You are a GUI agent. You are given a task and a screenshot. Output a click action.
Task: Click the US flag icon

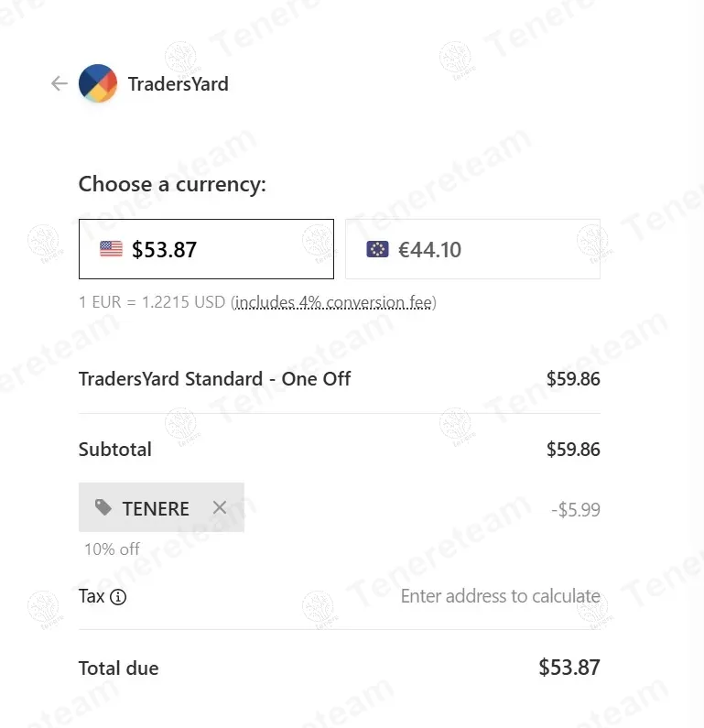point(111,249)
